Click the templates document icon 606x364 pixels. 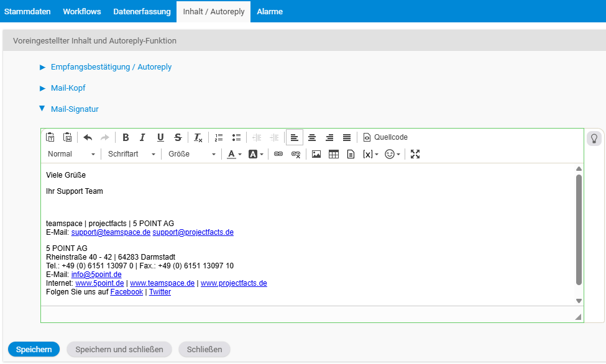click(351, 154)
